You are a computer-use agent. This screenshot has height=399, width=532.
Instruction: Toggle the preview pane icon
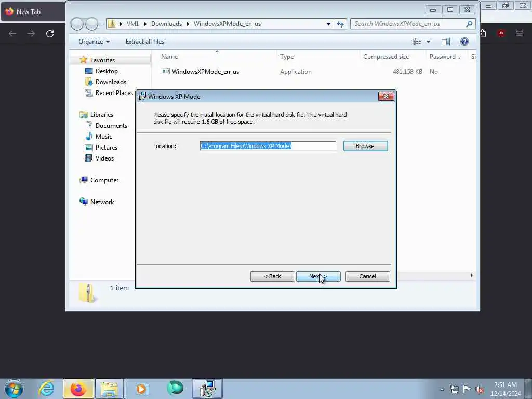coord(445,42)
